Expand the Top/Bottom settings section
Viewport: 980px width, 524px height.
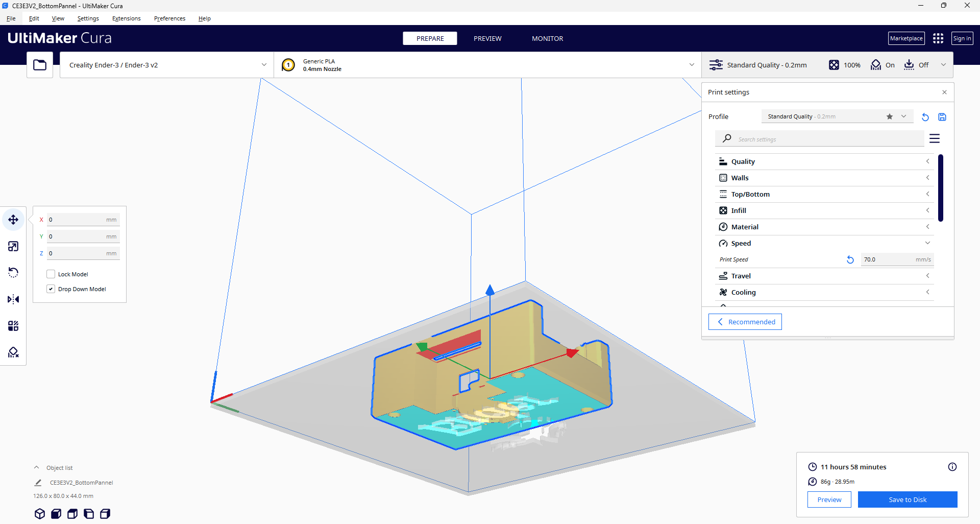[x=824, y=194]
